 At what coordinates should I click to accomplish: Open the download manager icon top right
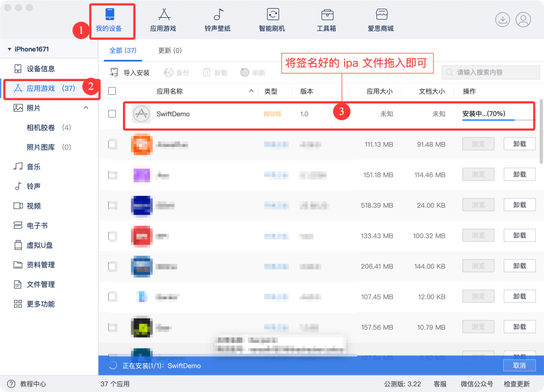point(502,20)
